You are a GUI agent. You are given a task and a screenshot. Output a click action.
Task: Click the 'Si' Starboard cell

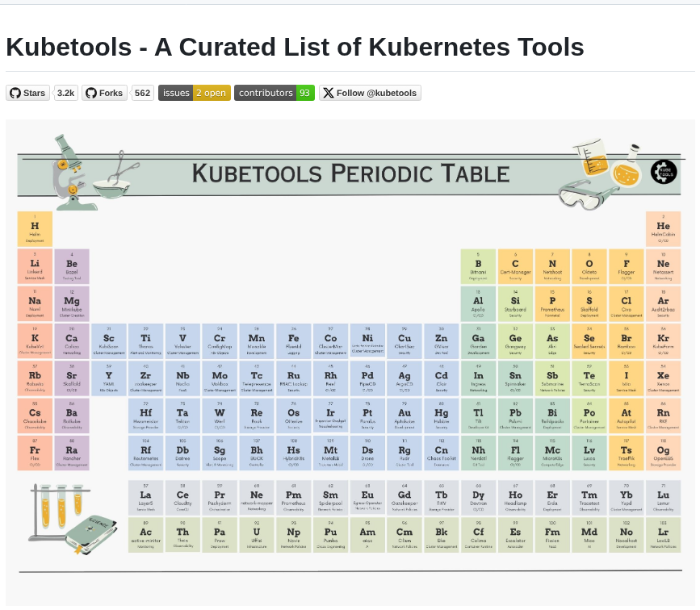(515, 304)
